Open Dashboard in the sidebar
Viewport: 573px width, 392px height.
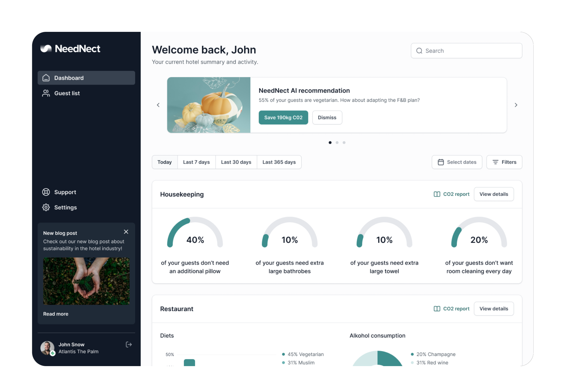tap(86, 78)
